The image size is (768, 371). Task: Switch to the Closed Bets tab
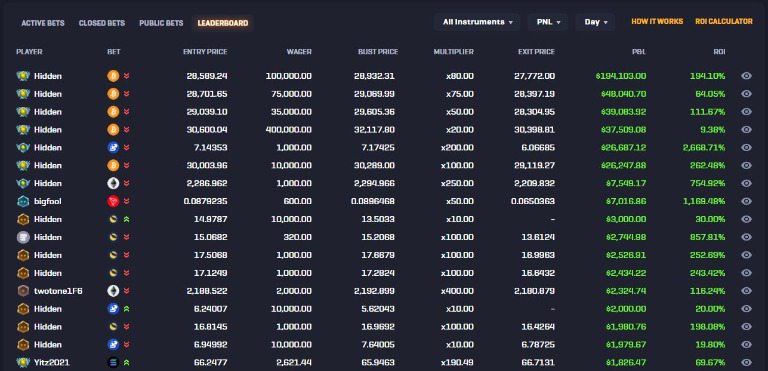pyautogui.click(x=102, y=23)
